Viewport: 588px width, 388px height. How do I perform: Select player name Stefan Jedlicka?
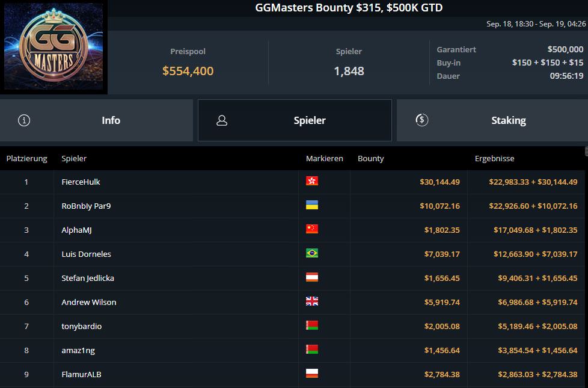click(x=88, y=278)
